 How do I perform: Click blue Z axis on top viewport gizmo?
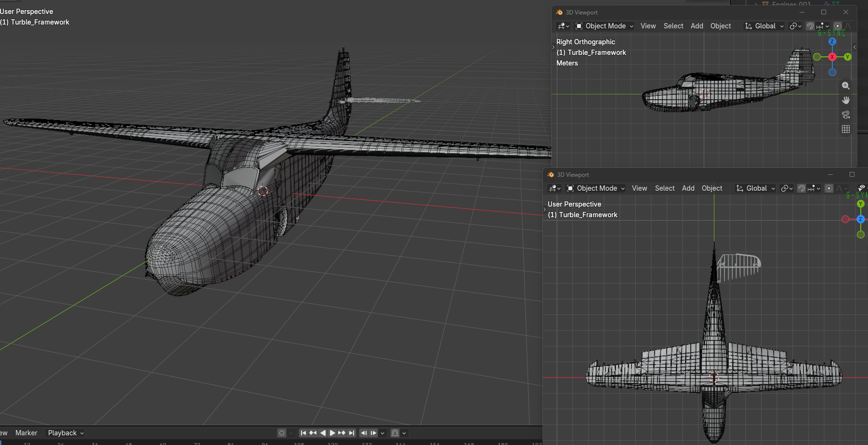[x=832, y=41]
